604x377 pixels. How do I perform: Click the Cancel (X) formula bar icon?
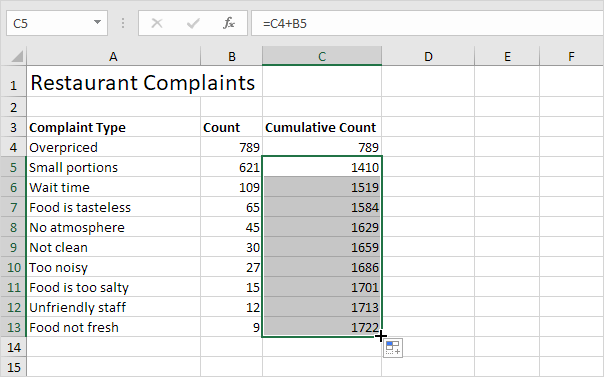tap(157, 23)
